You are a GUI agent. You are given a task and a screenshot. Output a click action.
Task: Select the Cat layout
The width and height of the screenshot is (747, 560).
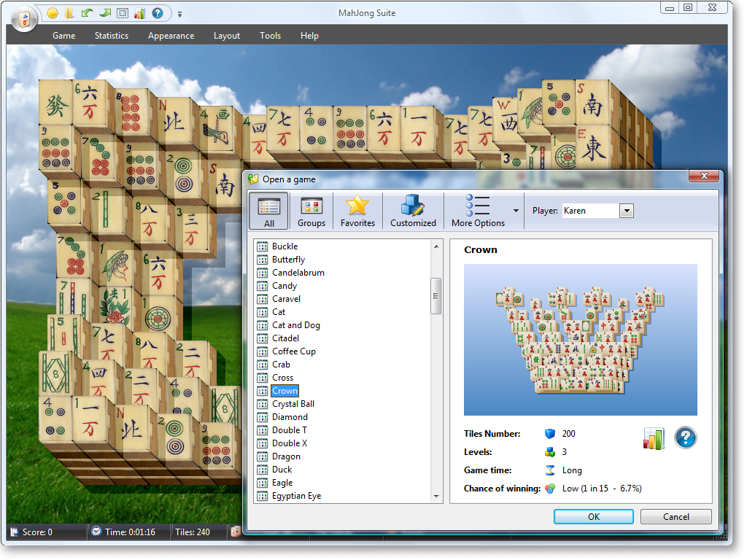(x=279, y=312)
